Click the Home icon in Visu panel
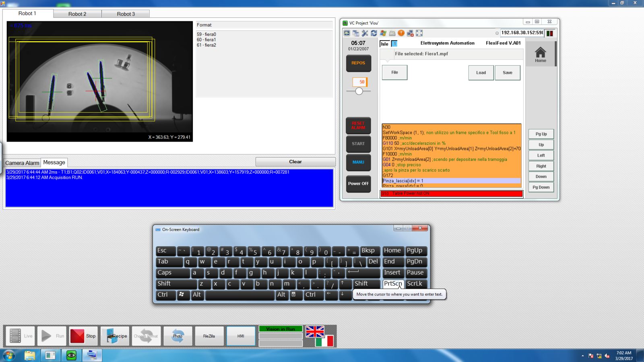This screenshot has height=362, width=644. pos(540,54)
